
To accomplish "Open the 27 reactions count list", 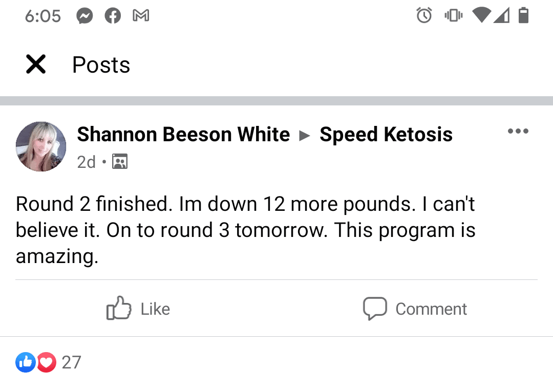I will point(71,362).
